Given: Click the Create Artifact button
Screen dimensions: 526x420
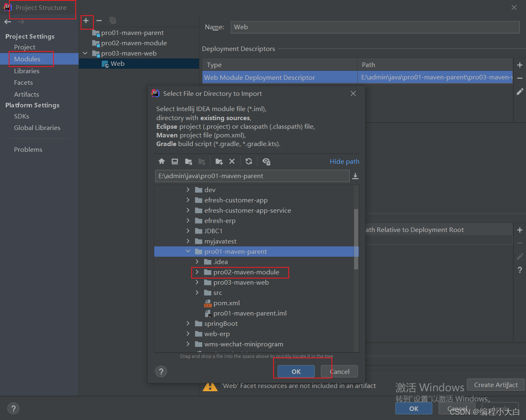Looking at the screenshot, I should point(496,385).
